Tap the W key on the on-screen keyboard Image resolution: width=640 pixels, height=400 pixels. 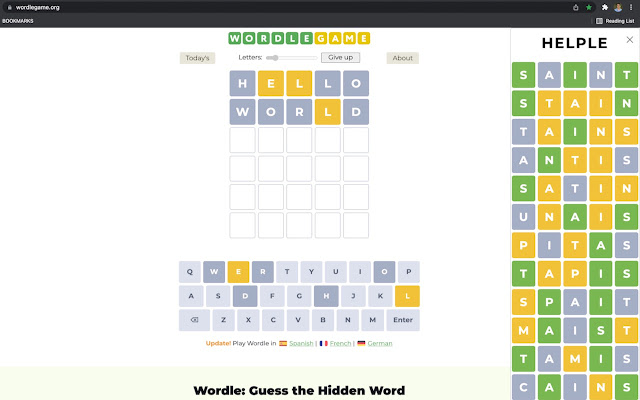click(x=214, y=272)
